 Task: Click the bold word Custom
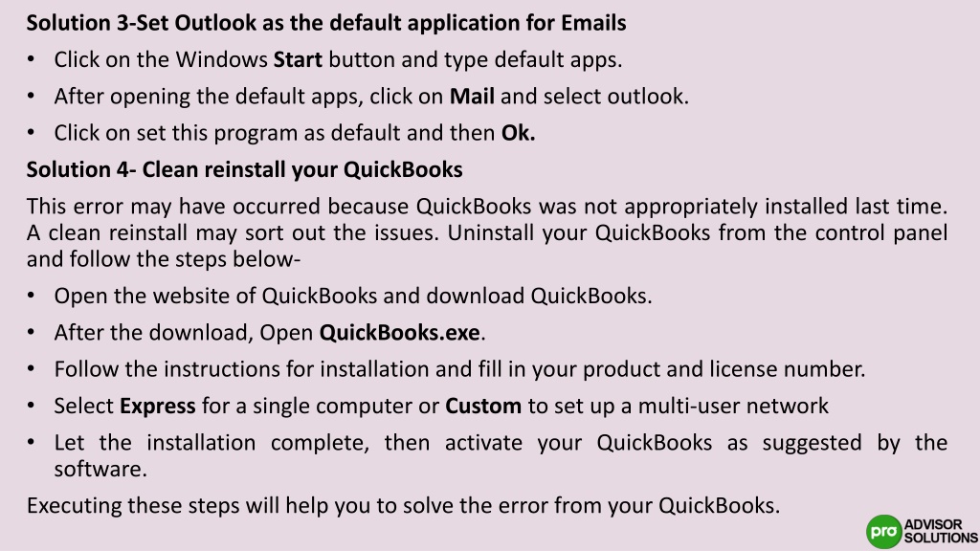[x=483, y=406]
